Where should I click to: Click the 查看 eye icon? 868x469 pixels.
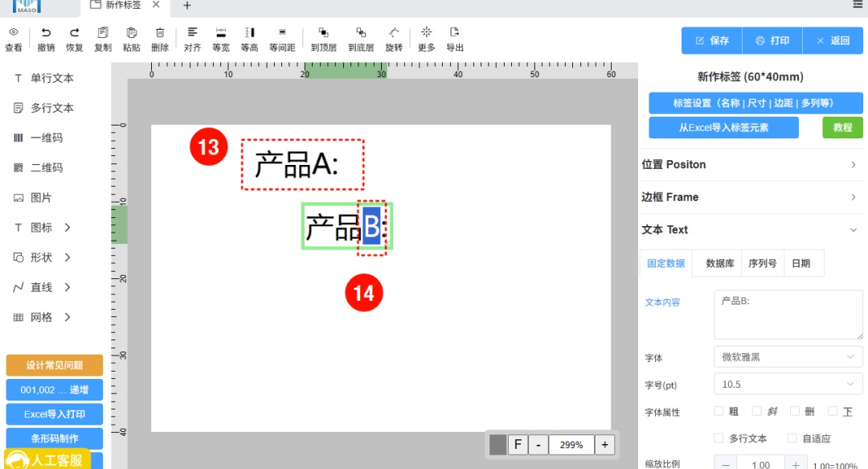[14, 32]
